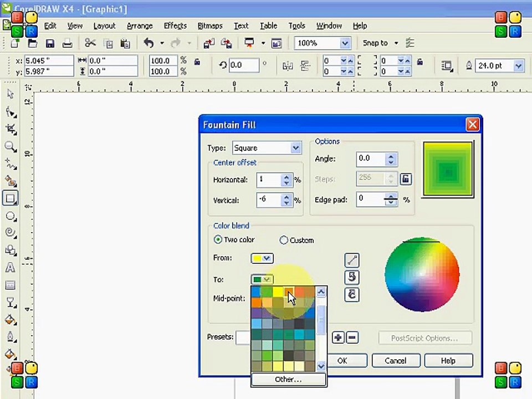The image size is (532, 399).
Task: Open the Bitmaps menu
Action: point(210,26)
